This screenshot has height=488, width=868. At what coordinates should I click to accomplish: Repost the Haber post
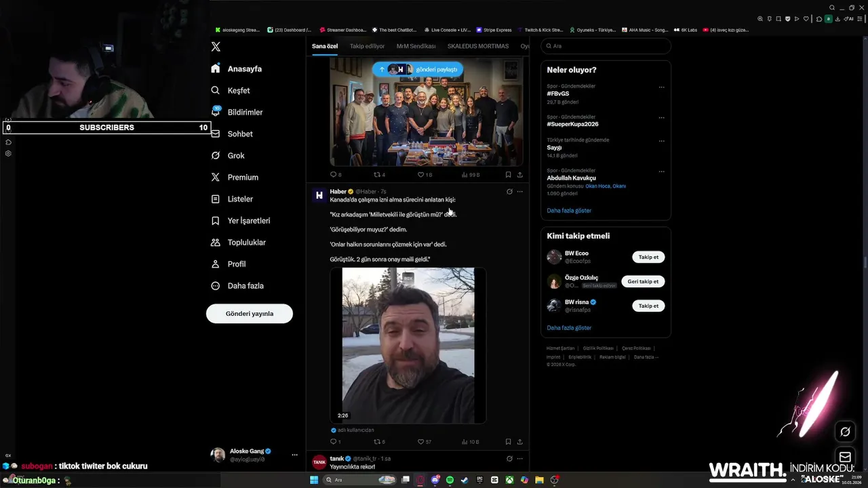tap(380, 442)
